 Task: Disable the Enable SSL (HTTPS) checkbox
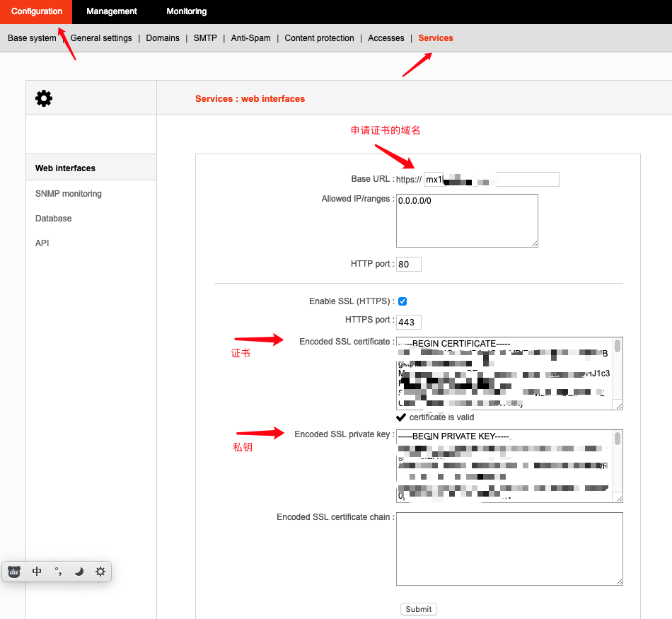point(402,301)
